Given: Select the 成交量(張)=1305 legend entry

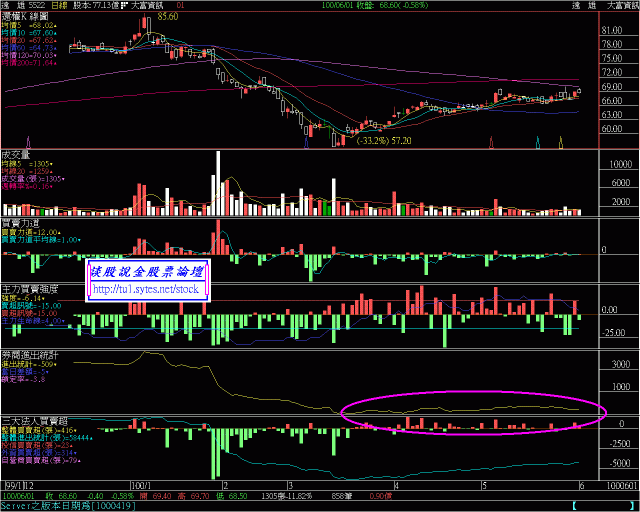Looking at the screenshot, I should coord(33,179).
